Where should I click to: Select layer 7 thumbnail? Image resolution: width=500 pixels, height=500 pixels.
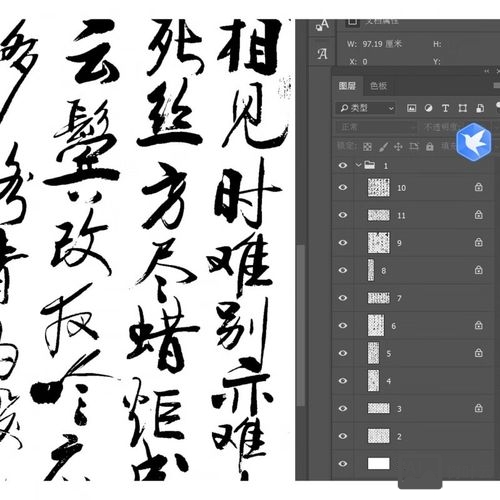[x=379, y=298]
